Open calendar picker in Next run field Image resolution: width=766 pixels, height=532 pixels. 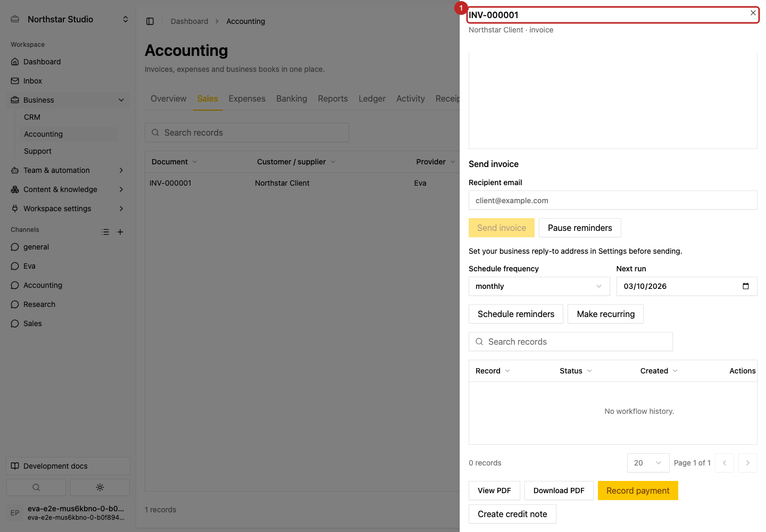(x=746, y=286)
